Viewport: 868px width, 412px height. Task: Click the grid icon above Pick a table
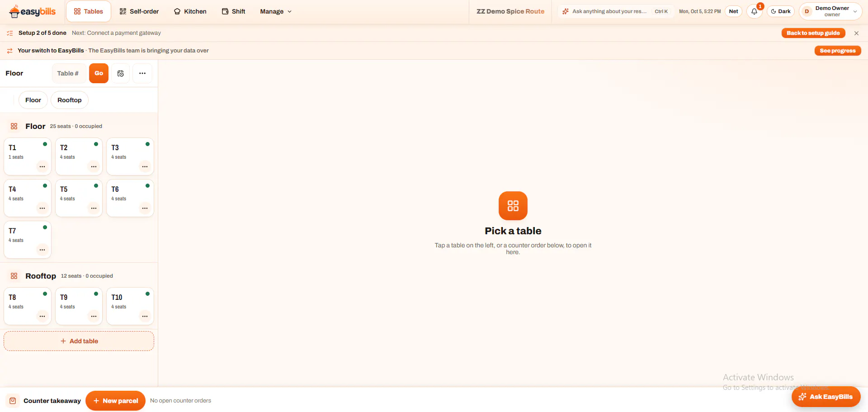point(513,206)
